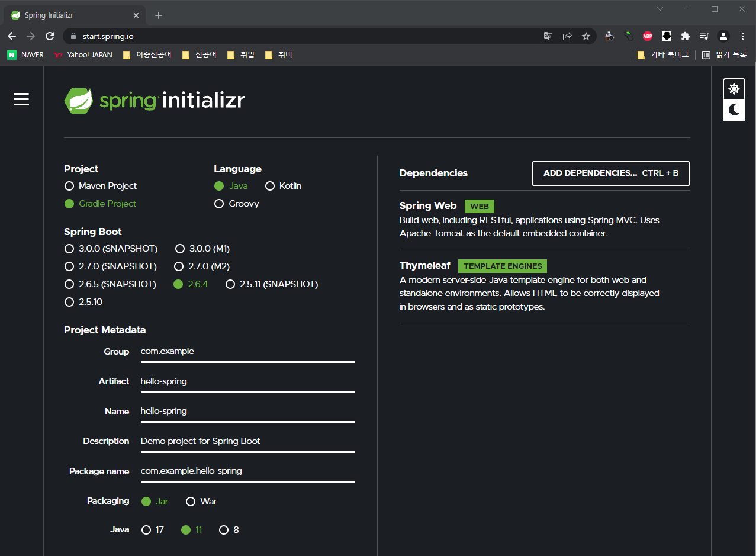Reload the page in the browser
Image resolution: width=756 pixels, height=556 pixels.
[x=50, y=36]
